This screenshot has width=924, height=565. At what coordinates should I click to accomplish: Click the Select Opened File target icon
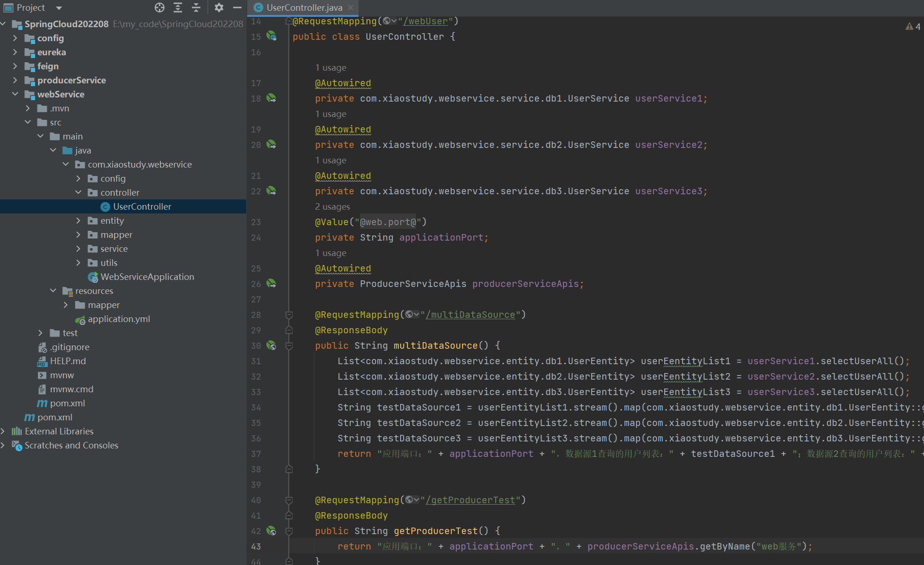tap(160, 7)
